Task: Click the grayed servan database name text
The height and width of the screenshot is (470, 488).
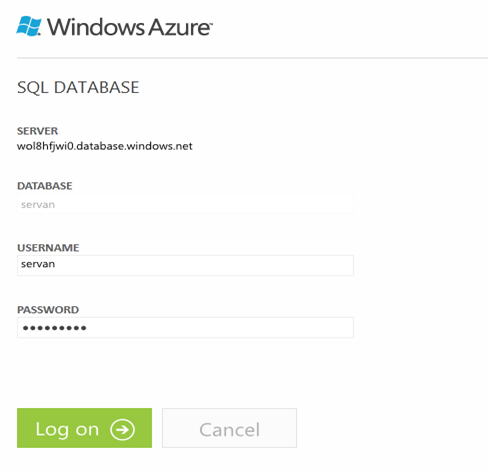Action: point(38,205)
